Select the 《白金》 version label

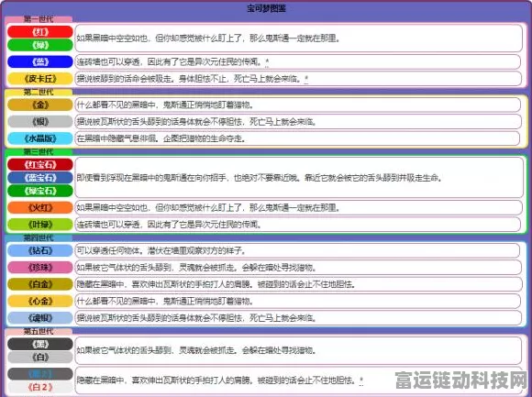click(x=40, y=284)
